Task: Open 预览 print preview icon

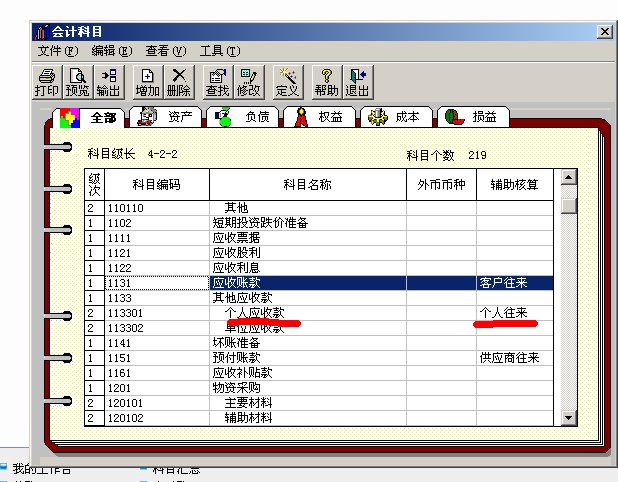Action: [x=78, y=82]
